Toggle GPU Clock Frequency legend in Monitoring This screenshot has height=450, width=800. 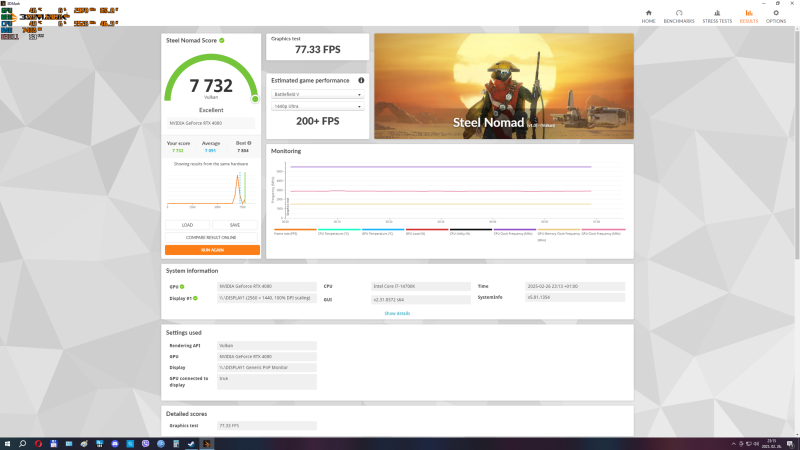coord(602,233)
